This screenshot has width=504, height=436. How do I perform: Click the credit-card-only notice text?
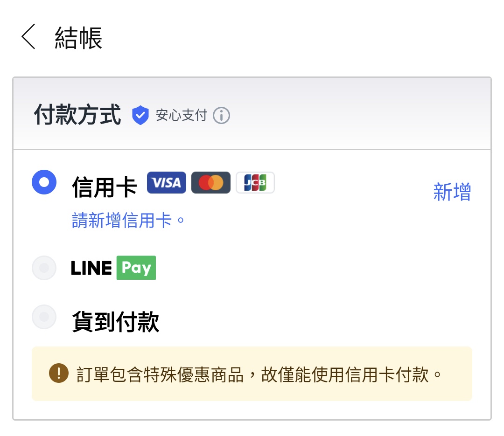[259, 374]
